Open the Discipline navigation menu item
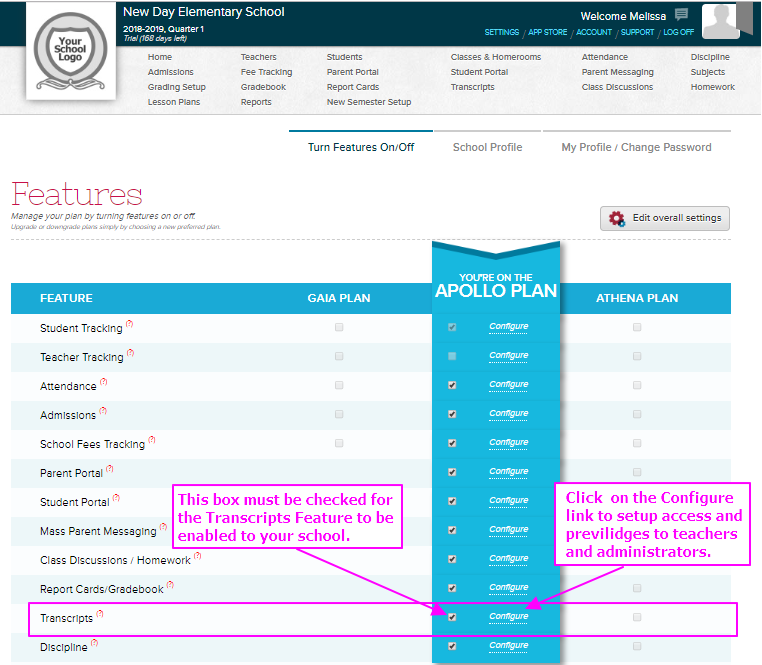The height and width of the screenshot is (665, 762). pos(710,57)
